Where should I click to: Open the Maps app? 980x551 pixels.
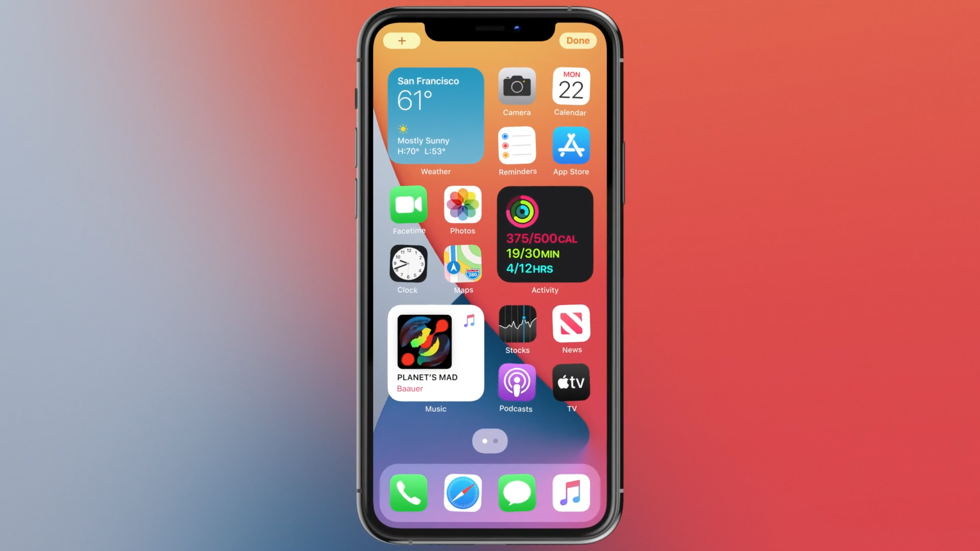click(463, 264)
